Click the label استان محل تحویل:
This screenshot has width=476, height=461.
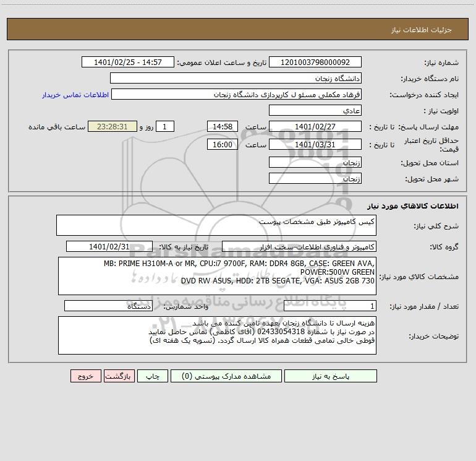click(430, 163)
